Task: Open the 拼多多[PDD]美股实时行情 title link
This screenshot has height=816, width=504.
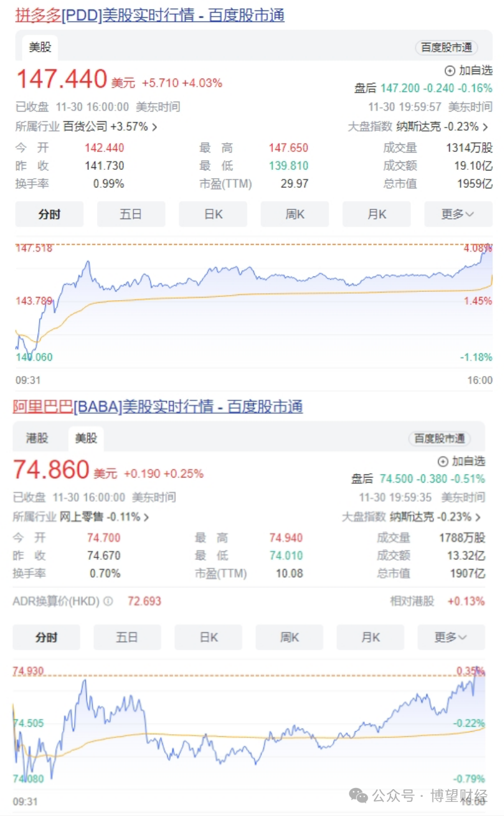Action: (x=150, y=15)
